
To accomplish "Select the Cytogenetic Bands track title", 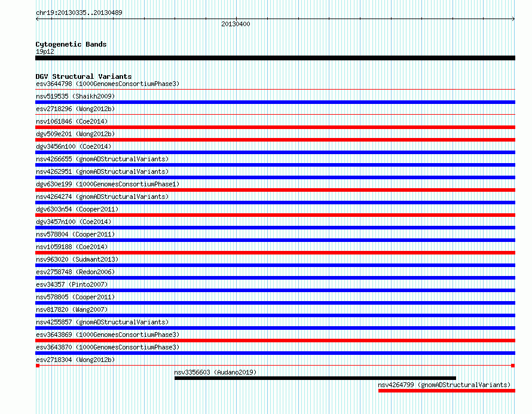I will tap(71, 44).
